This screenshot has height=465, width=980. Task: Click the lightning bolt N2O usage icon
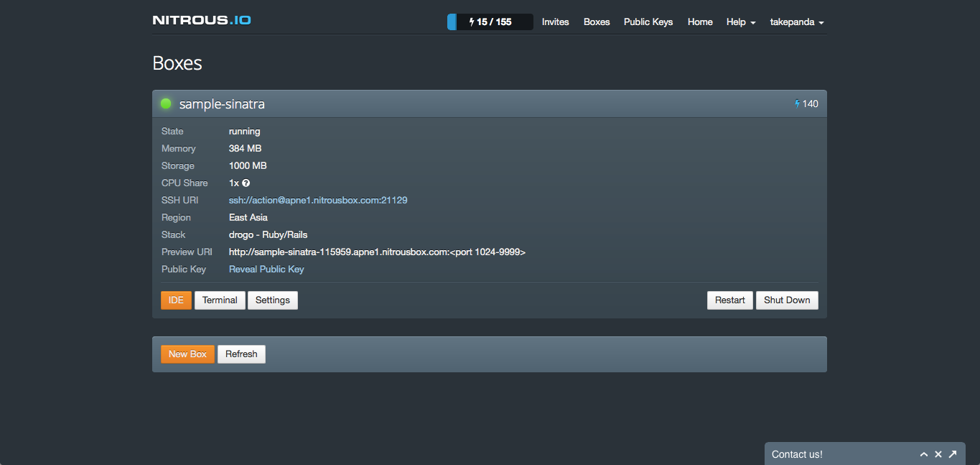click(471, 22)
